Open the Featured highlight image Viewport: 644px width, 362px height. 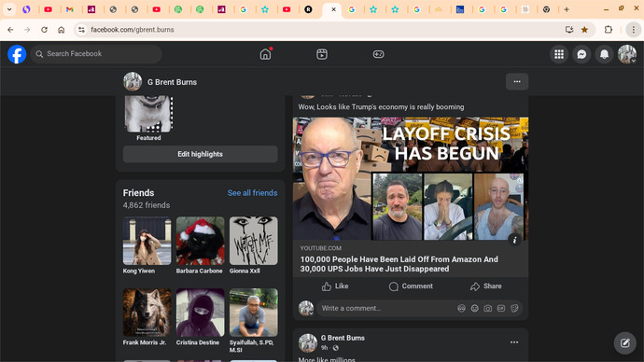(148, 114)
